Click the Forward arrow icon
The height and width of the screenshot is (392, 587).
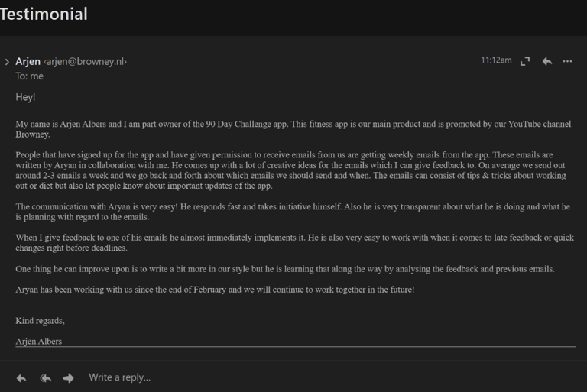[68, 378]
